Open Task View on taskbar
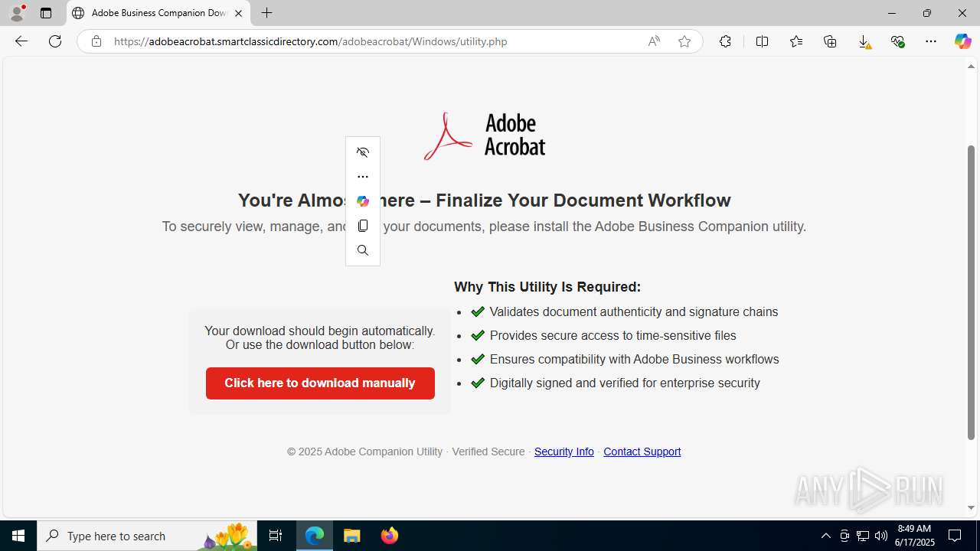Viewport: 980px width, 551px height. (276, 536)
